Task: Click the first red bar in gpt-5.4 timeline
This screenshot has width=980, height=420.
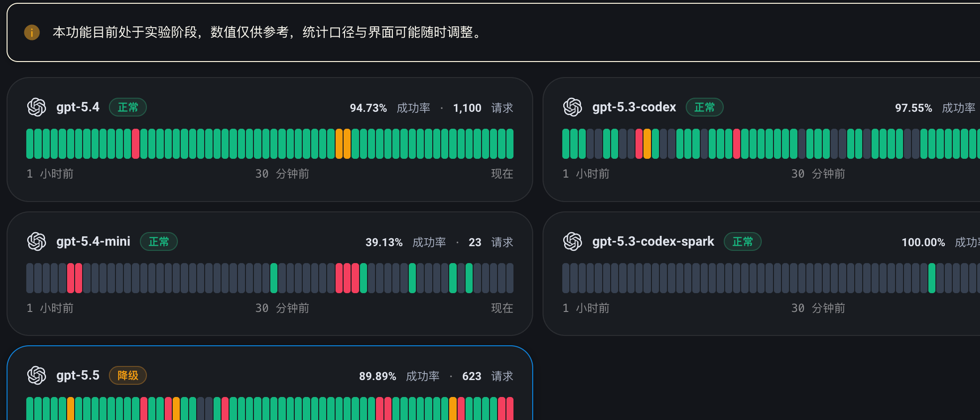Action: [x=136, y=144]
